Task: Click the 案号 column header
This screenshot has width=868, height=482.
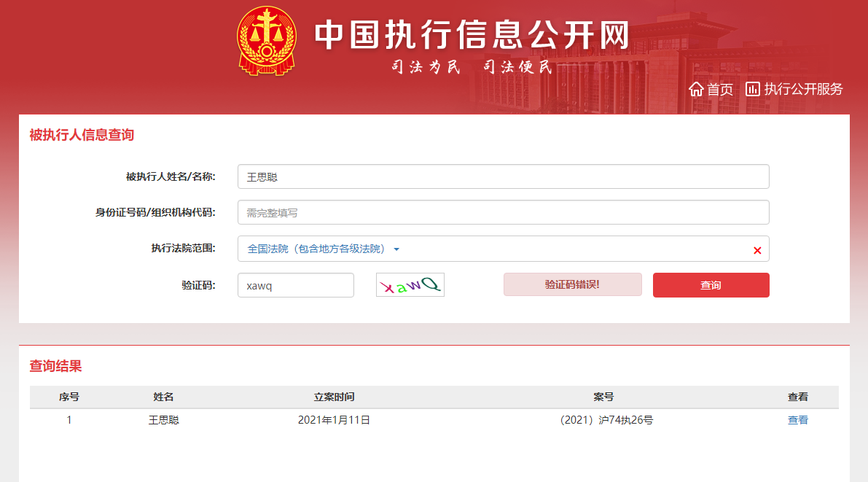Action: point(603,397)
